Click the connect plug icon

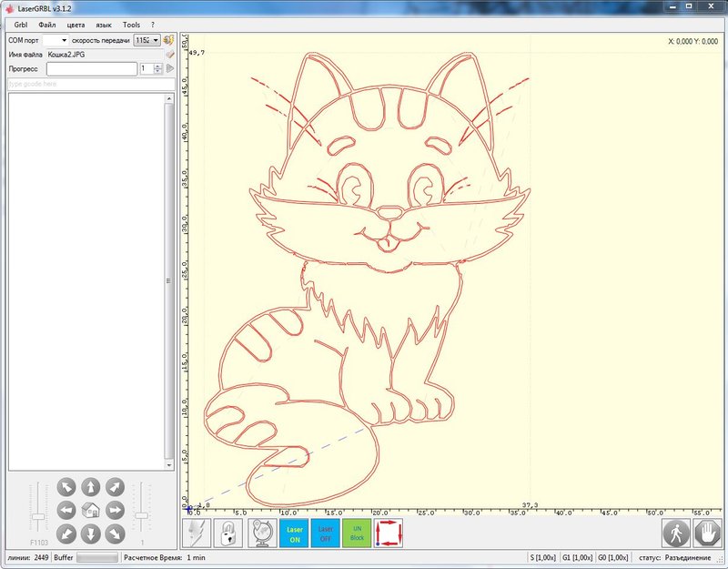click(169, 40)
